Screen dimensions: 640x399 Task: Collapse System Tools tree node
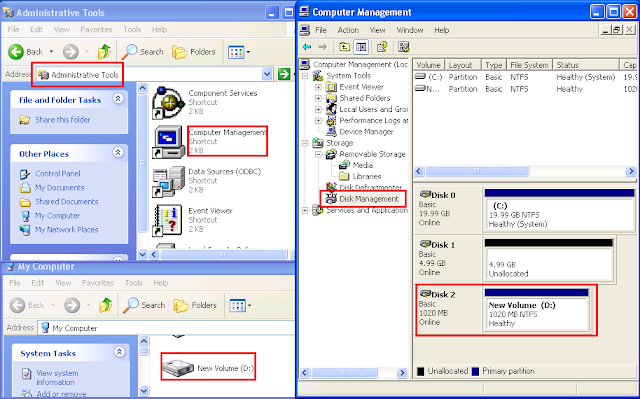click(x=305, y=76)
